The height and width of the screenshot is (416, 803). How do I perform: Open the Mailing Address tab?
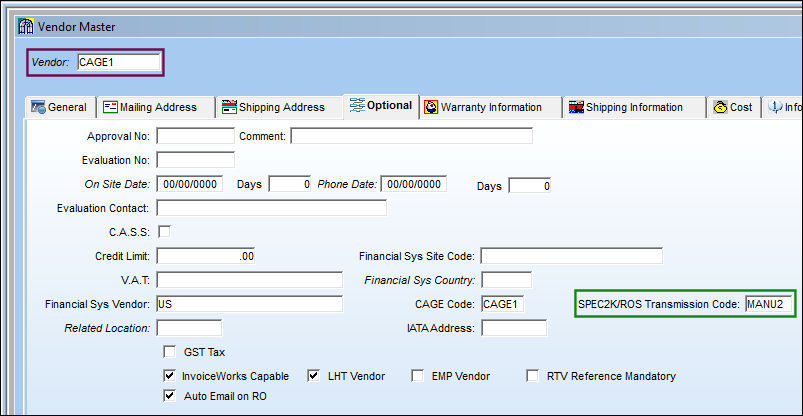point(156,107)
